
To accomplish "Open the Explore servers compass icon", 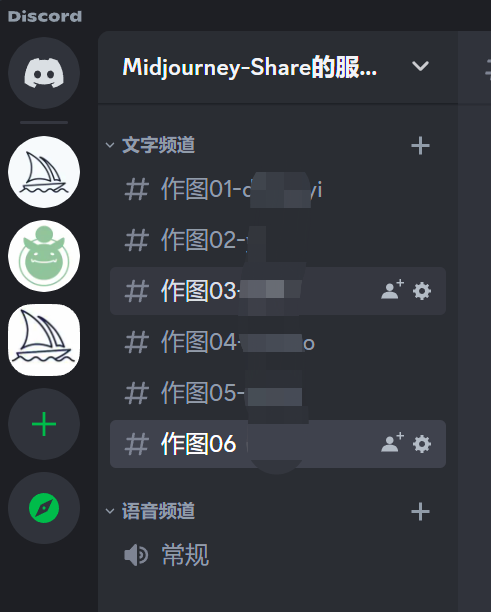I will click(44, 508).
